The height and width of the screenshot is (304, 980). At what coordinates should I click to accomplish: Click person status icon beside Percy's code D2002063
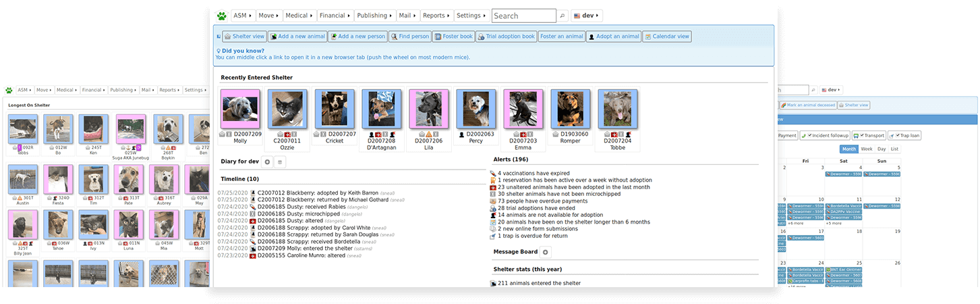pyautogui.click(x=462, y=134)
